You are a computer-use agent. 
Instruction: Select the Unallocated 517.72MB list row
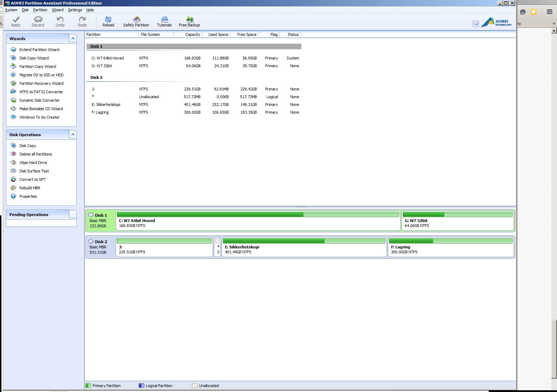coord(194,97)
